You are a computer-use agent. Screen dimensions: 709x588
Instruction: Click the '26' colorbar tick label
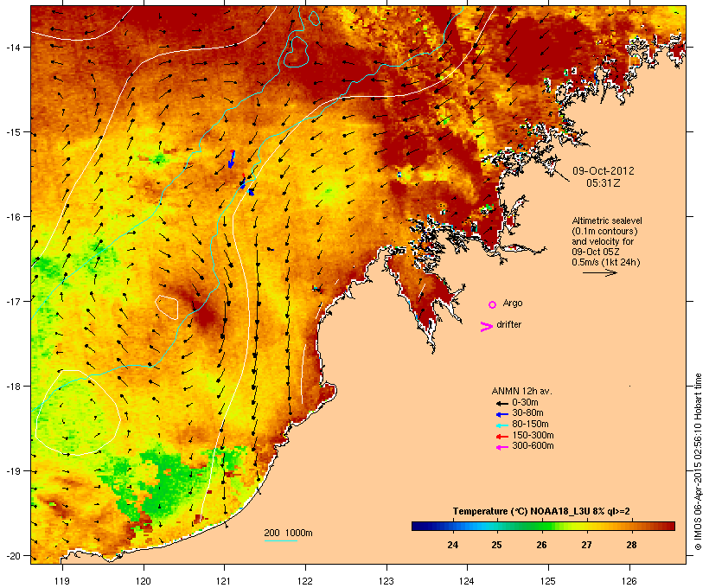(542, 545)
